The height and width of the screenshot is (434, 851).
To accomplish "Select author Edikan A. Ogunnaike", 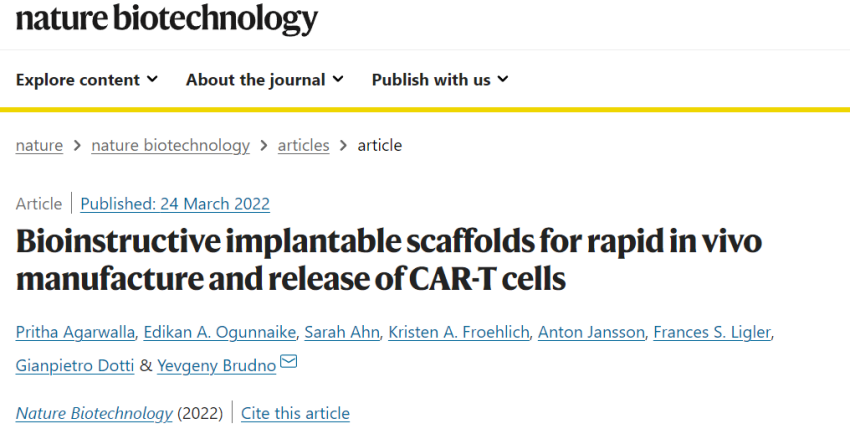I will (x=220, y=332).
